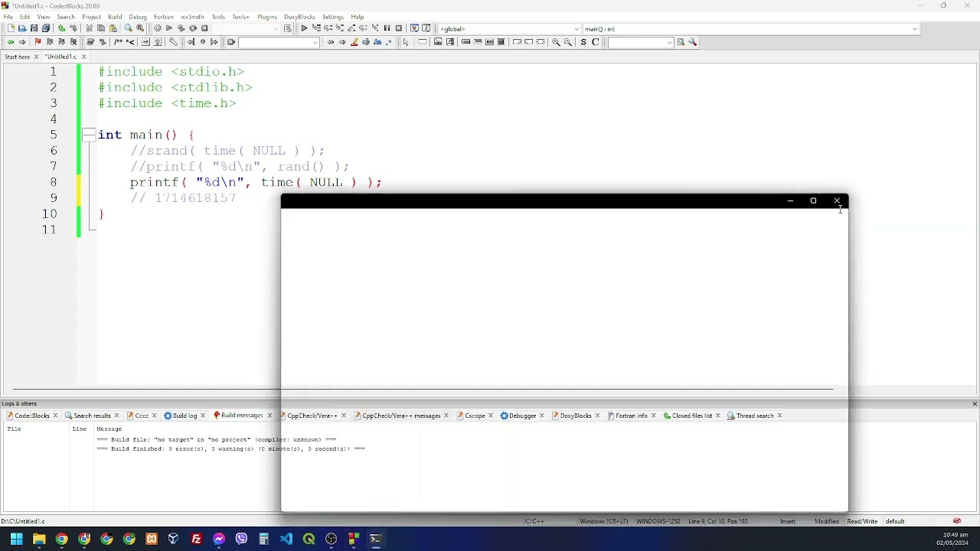Open the Settings menu
The image size is (980, 551).
click(333, 17)
